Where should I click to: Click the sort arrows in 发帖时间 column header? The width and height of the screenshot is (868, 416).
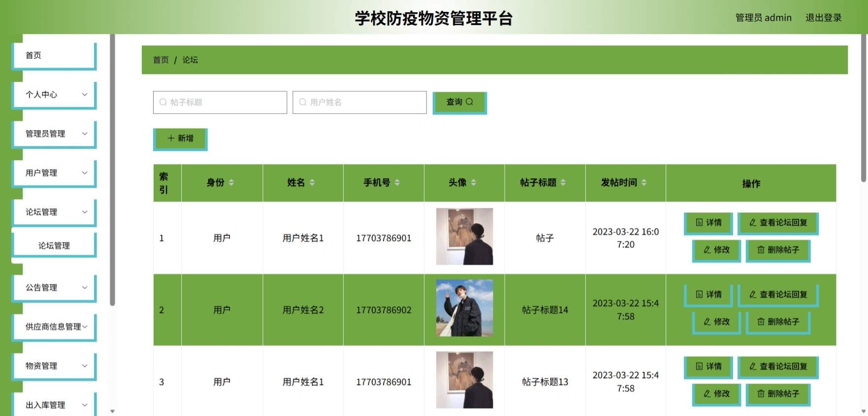644,183
